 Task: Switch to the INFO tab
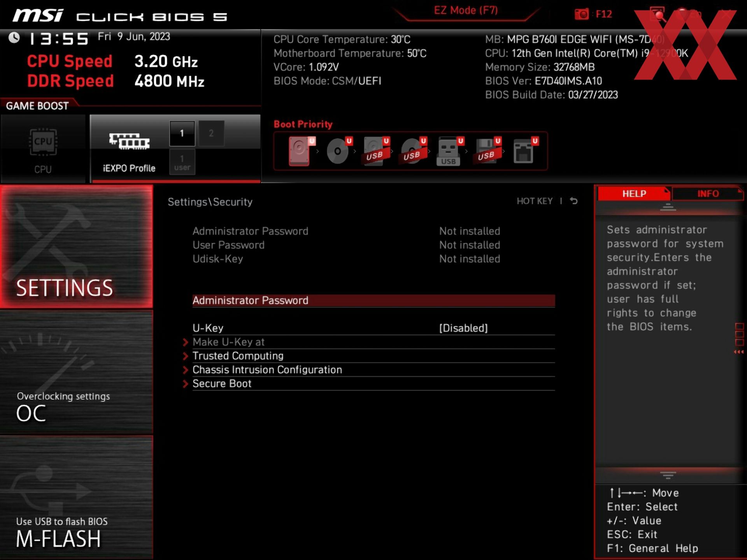(x=707, y=194)
